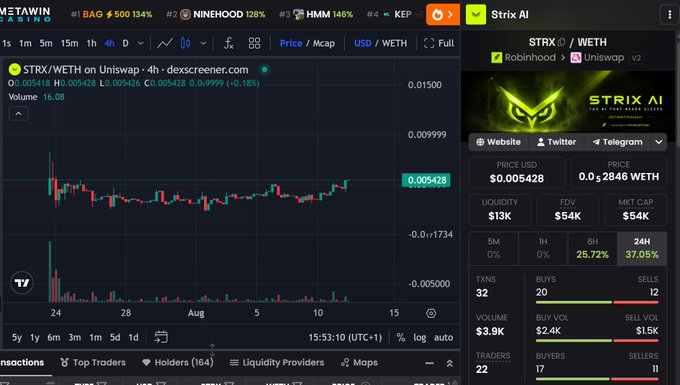Viewport: 680px width, 385px height.
Task: Open the multi-chart grid layout icon
Action: click(255, 43)
